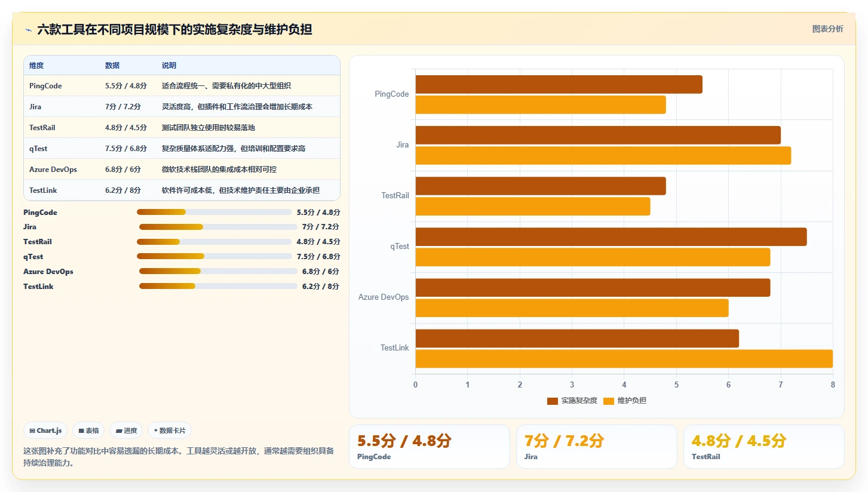Toggle the 实施复杂度 legend entry
Image resolution: width=868 pixels, height=492 pixels.
click(x=572, y=401)
